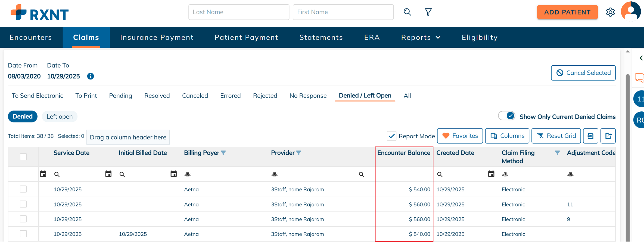Uncheck the Report Mode checkbox

click(x=391, y=136)
